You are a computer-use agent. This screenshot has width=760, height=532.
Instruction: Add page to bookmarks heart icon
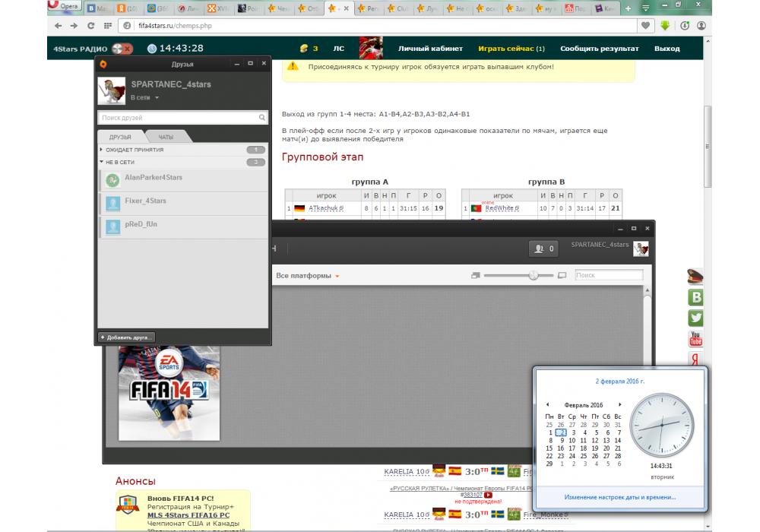pyautogui.click(x=645, y=26)
